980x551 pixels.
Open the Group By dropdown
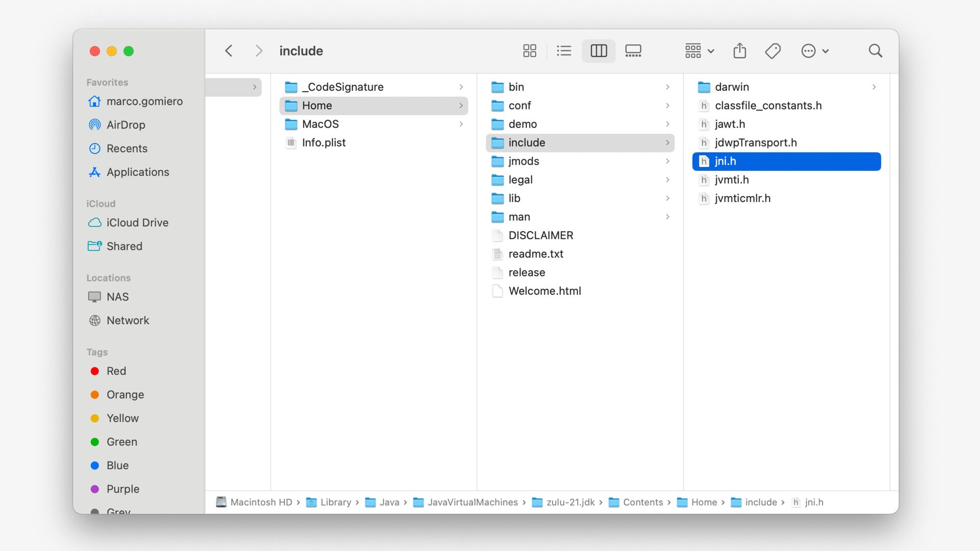click(x=699, y=51)
